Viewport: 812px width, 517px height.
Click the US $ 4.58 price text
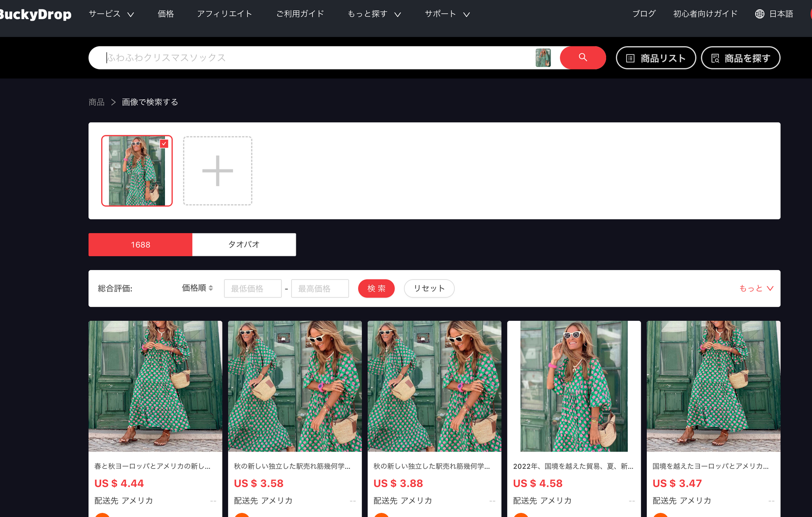(x=538, y=483)
